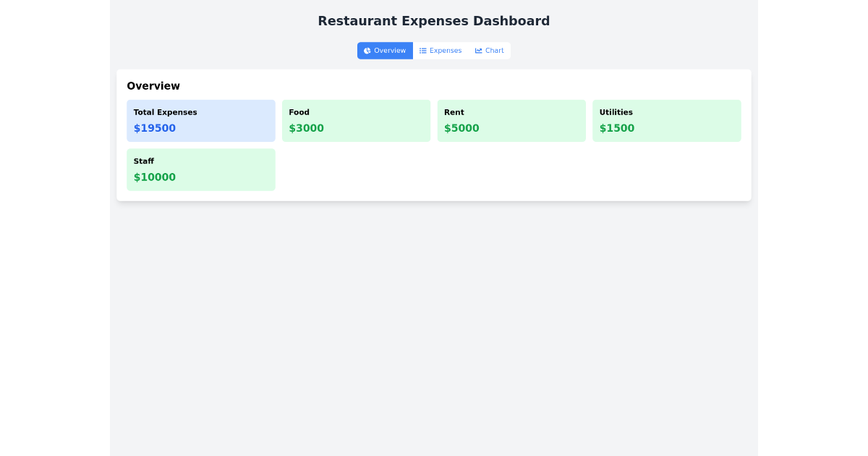The image size is (868, 456).
Task: Click the Food expense card
Action: pos(356,120)
